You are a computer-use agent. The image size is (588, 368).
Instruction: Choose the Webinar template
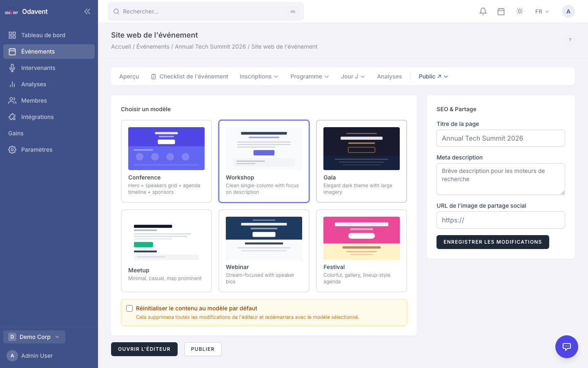tap(264, 251)
